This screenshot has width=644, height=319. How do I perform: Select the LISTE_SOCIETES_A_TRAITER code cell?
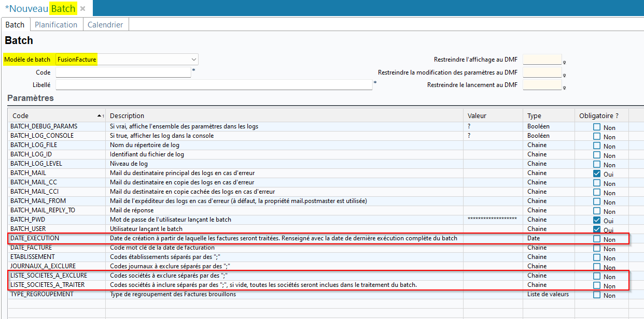pyautogui.click(x=57, y=285)
